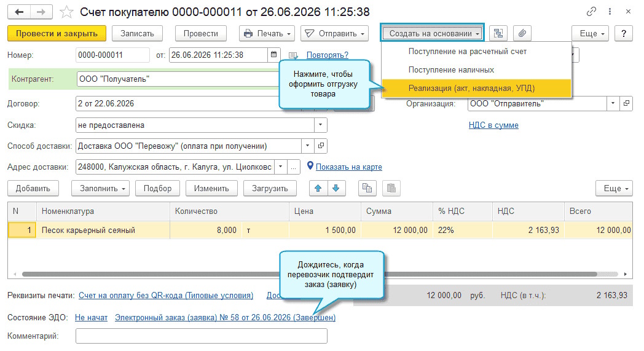Select Поступление на расчетный счет menu item
The image size is (644, 351).
pyautogui.click(x=476, y=52)
